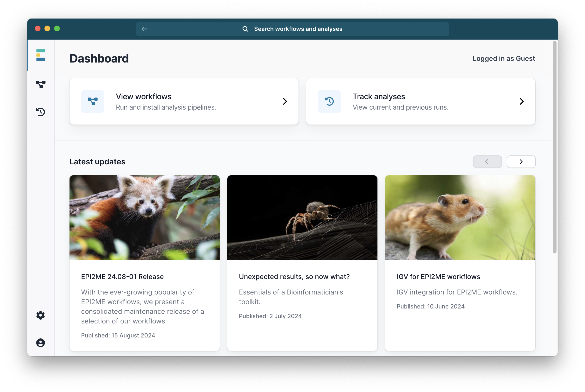
Task: Click the magnifier search icon
Action: point(245,29)
